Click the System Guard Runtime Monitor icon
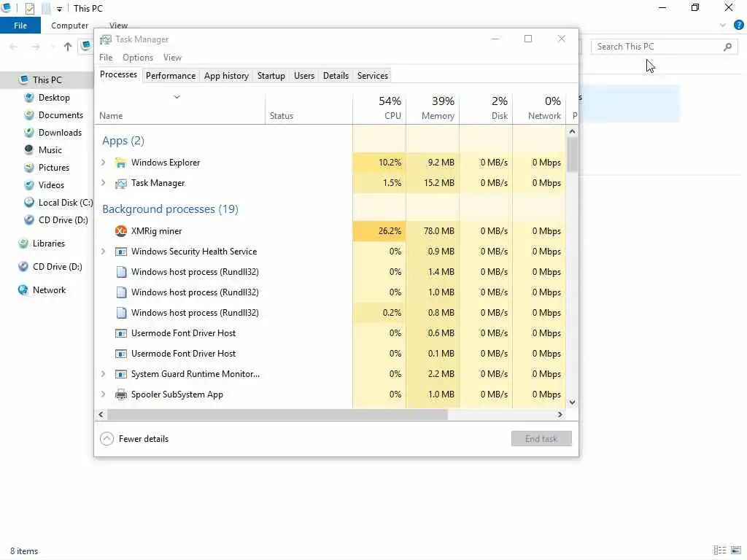Screen dimensions: 747x560 (121, 374)
